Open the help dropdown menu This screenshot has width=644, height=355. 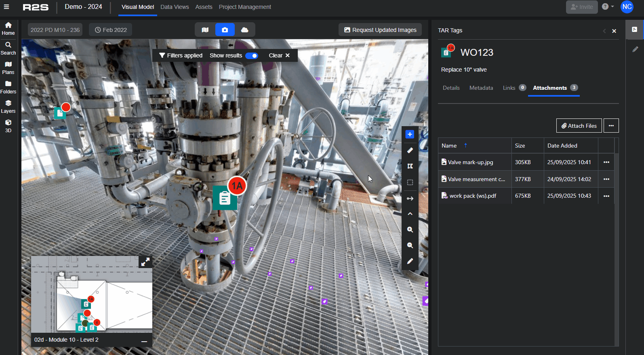[607, 7]
